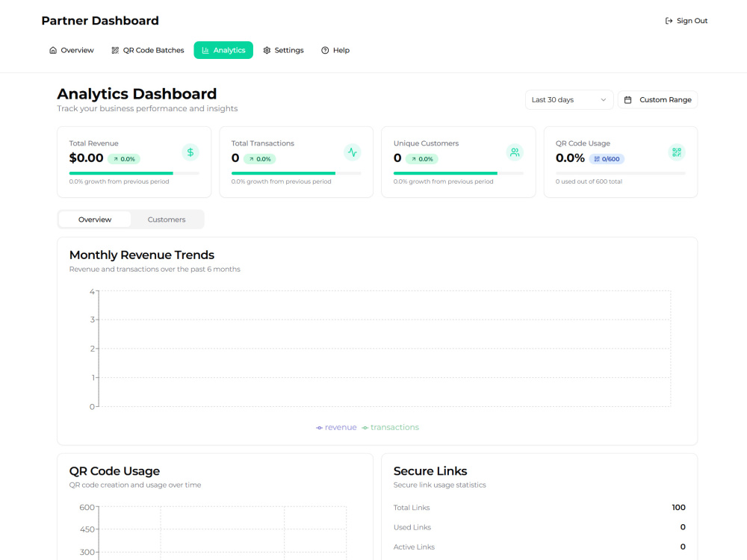Go to the Overview navigation tab
Screen dimensions: 747x560
point(72,51)
